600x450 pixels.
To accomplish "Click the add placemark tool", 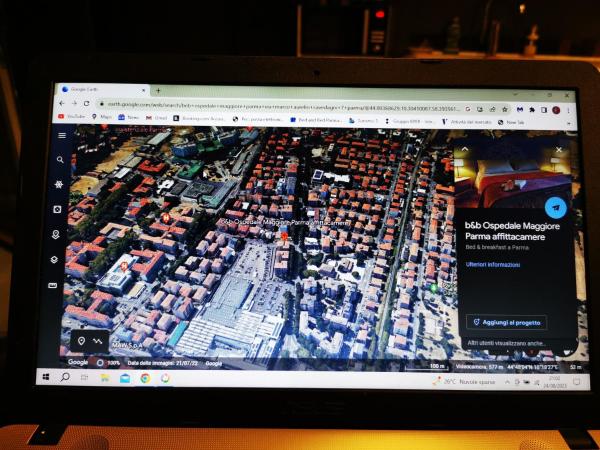I will (x=81, y=341).
